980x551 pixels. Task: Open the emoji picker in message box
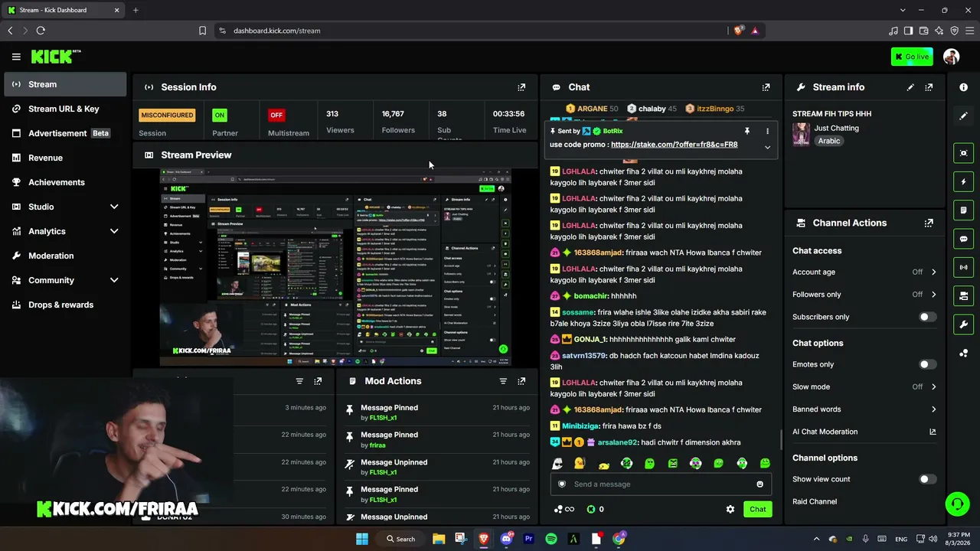[759, 484]
